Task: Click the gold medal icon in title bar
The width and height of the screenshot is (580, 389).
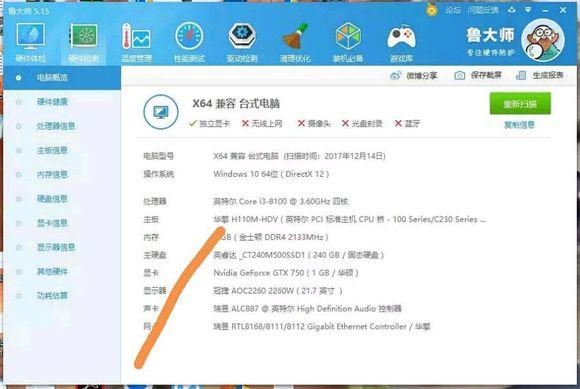Action: 432,10
